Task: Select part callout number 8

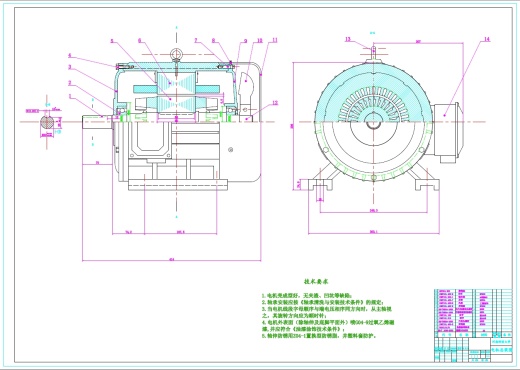Action: point(214,41)
